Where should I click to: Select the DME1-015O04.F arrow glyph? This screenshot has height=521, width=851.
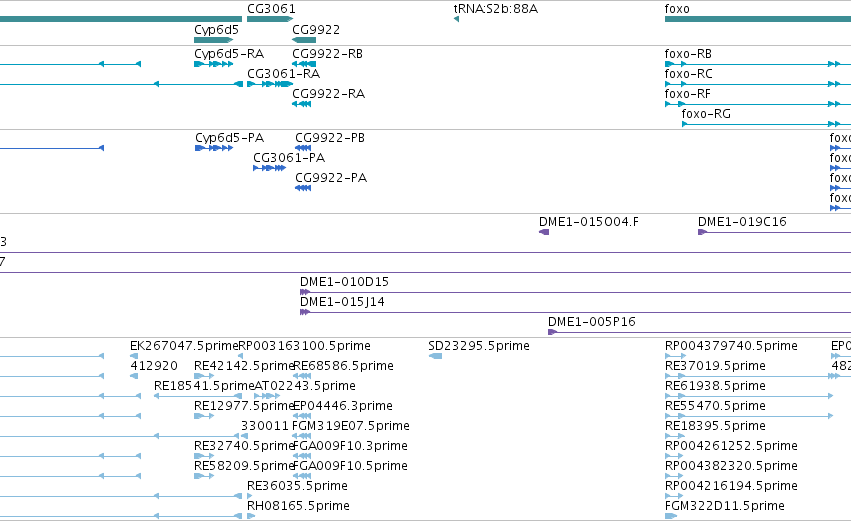tap(544, 232)
